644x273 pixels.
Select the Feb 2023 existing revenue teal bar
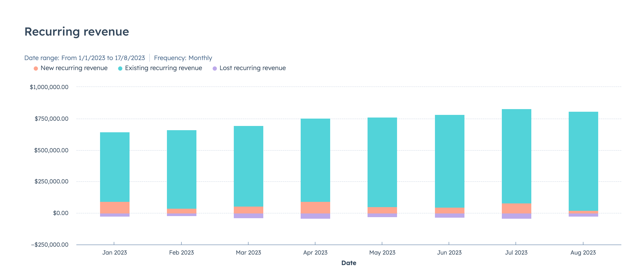click(x=182, y=169)
